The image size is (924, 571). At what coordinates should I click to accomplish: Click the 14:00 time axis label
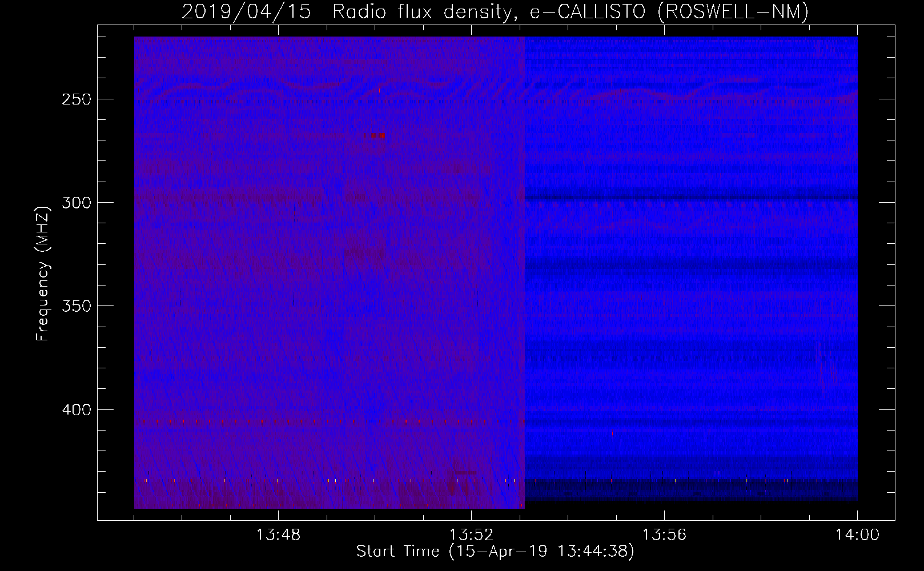[857, 535]
